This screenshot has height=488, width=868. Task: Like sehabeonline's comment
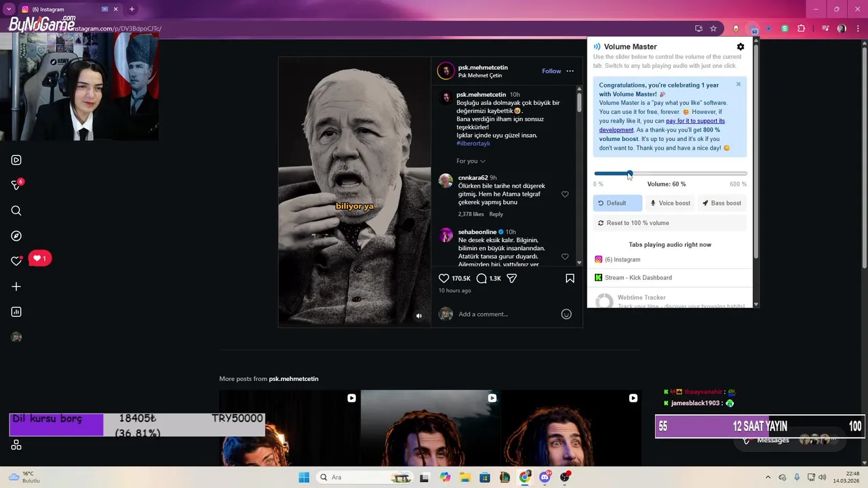coord(565,257)
